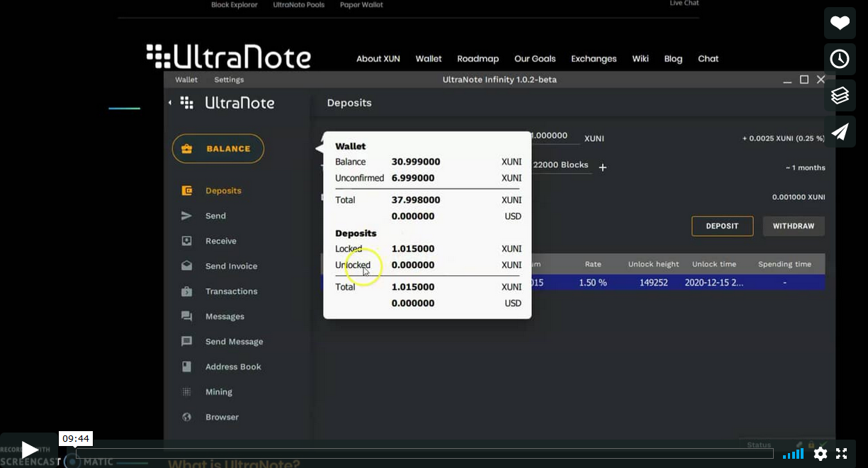Click the Messages speech bubble icon
Screen dimensions: 868x468
pos(187,316)
